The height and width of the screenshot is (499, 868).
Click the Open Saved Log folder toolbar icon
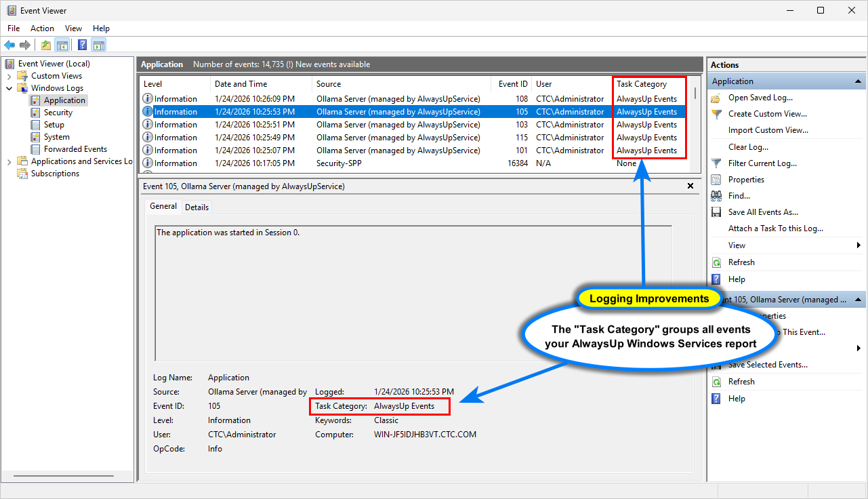pyautogui.click(x=45, y=45)
